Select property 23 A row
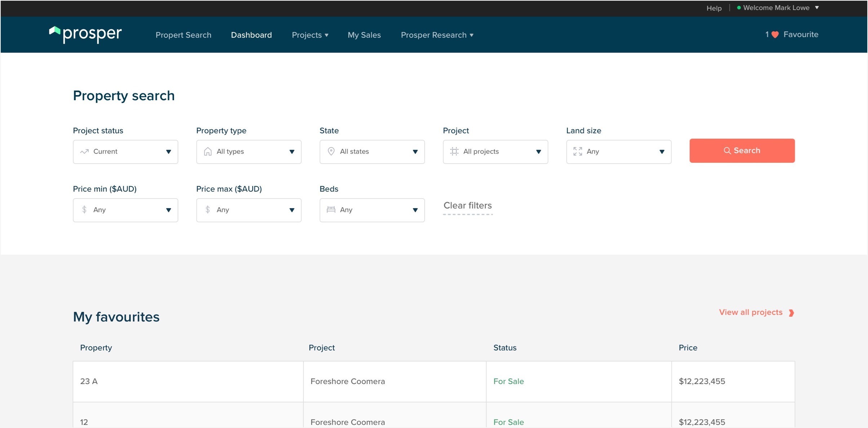 [x=434, y=382]
